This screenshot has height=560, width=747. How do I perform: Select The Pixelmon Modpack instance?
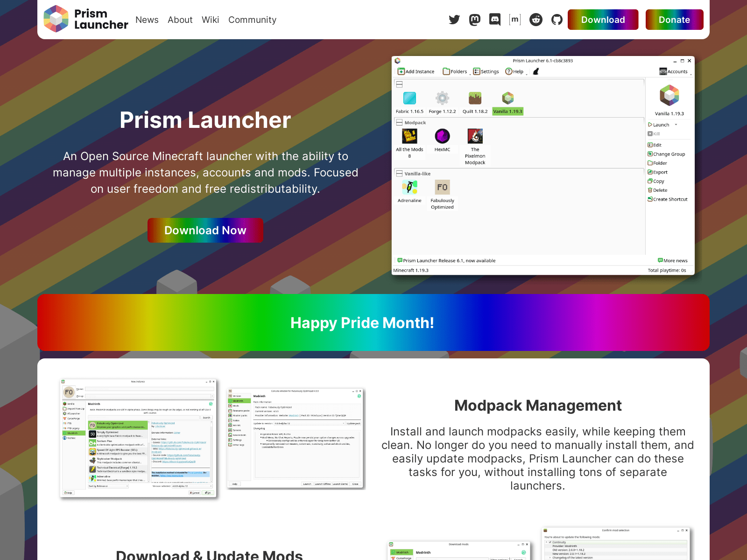pyautogui.click(x=475, y=147)
